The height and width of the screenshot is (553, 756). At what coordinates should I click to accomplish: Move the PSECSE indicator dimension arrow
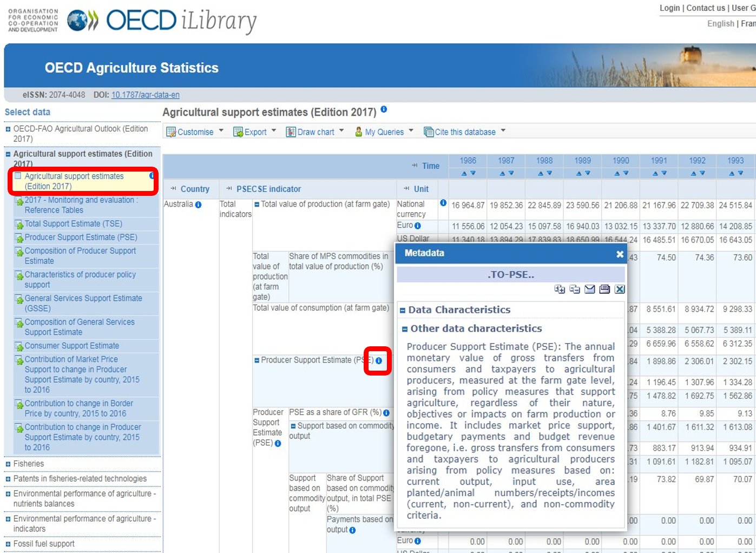coord(229,189)
